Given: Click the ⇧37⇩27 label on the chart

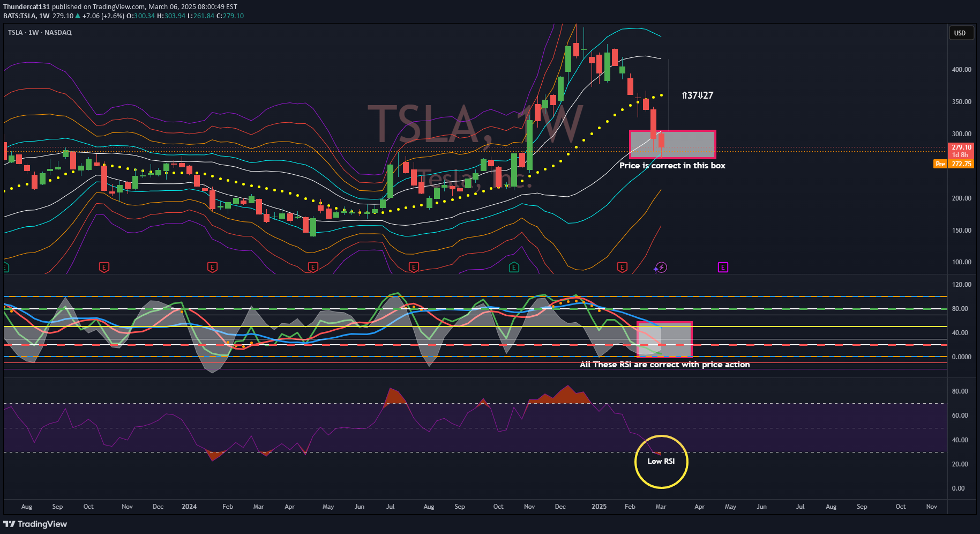Looking at the screenshot, I should tap(697, 95).
